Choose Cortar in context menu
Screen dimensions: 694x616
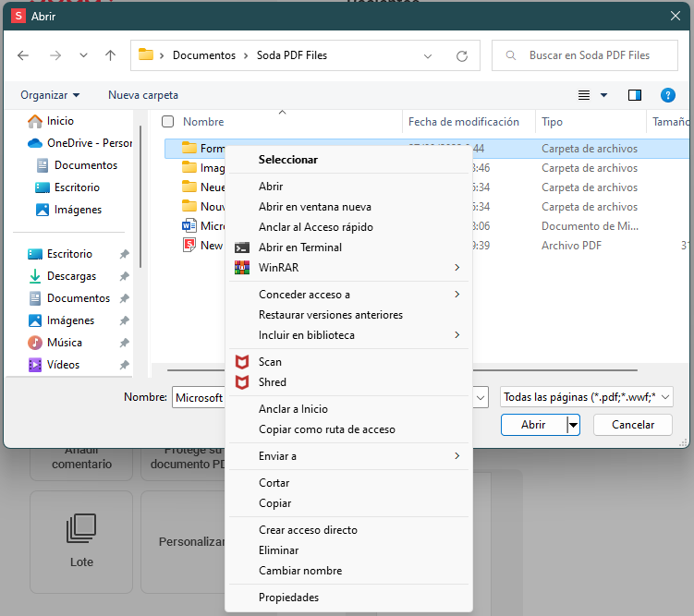(x=348, y=483)
